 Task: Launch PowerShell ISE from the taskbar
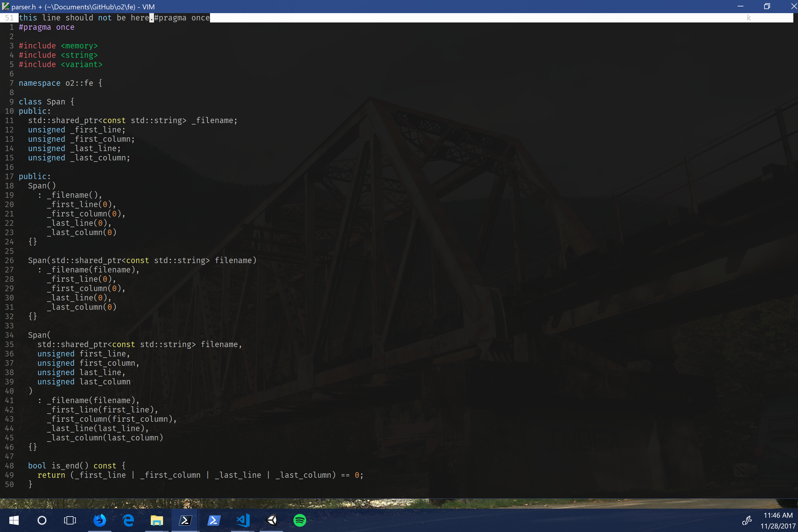click(214, 520)
